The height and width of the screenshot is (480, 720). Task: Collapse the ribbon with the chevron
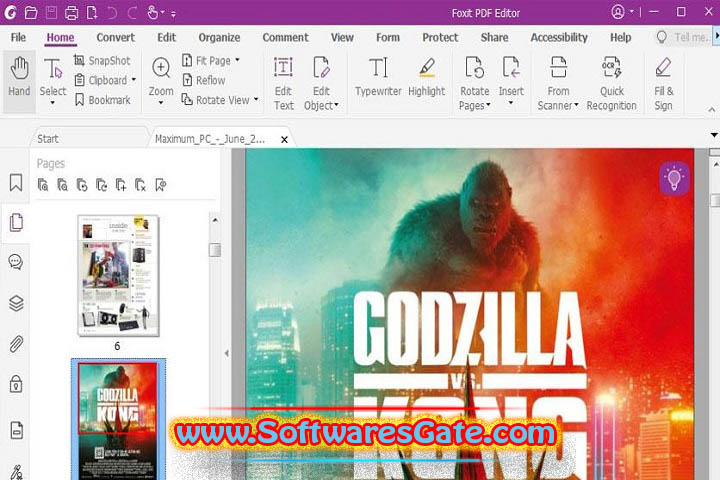click(x=711, y=110)
